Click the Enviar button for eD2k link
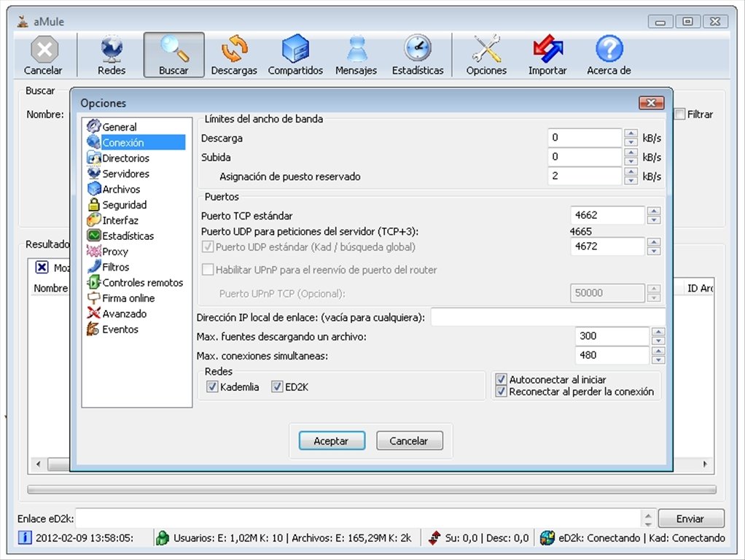Screen dimensions: 745x560 pyautogui.click(x=691, y=518)
